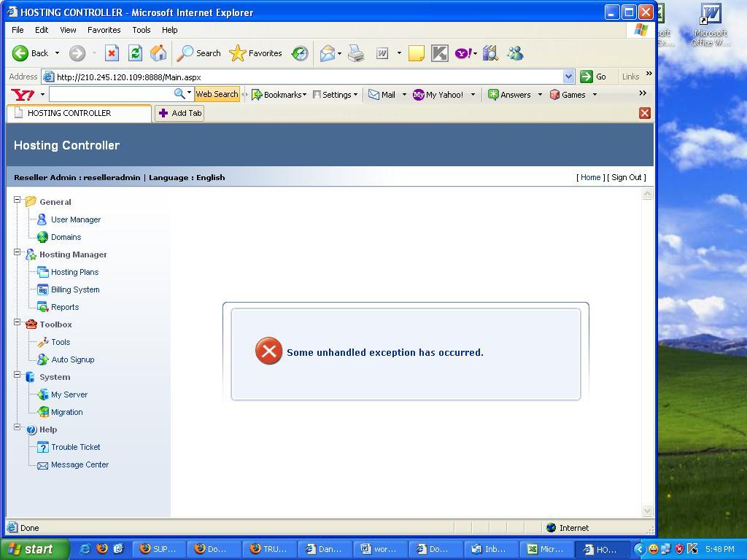Click the Reports icon in Hosting Manager

click(42, 307)
